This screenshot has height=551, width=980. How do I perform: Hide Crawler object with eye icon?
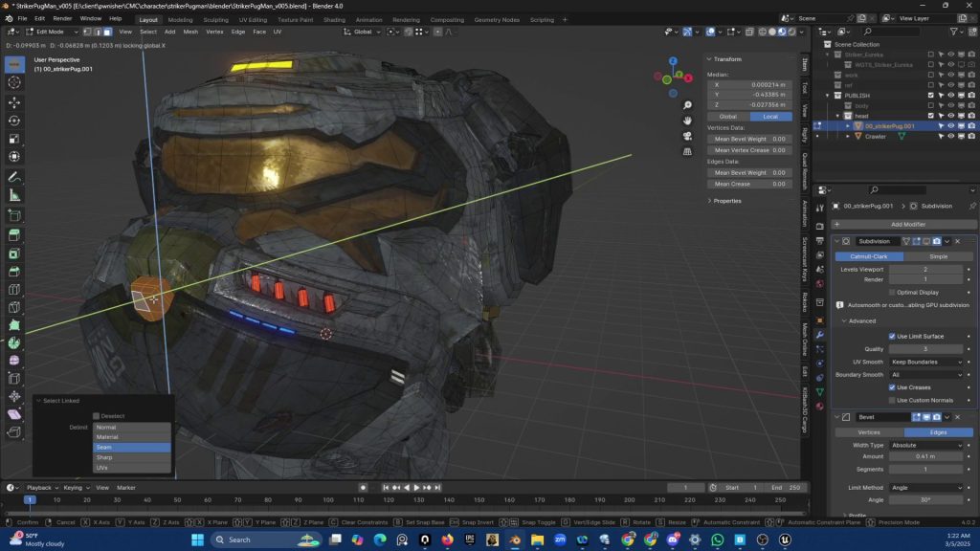(951, 136)
